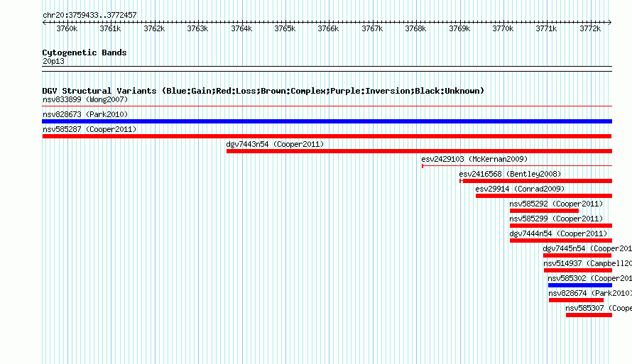Open esv2416568 (Bentley2008) label
The height and width of the screenshot is (364, 632).
click(510, 174)
